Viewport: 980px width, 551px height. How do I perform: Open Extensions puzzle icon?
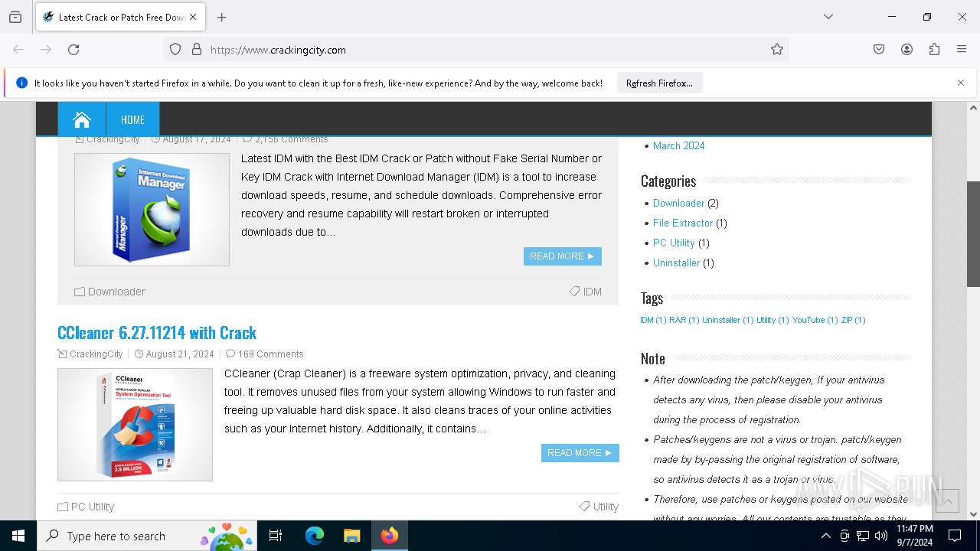click(x=934, y=50)
